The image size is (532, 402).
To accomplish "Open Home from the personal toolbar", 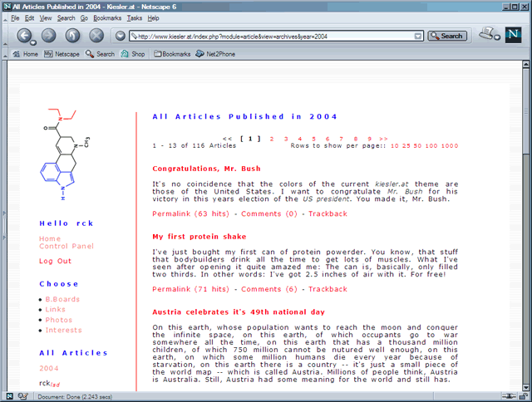I will point(25,54).
